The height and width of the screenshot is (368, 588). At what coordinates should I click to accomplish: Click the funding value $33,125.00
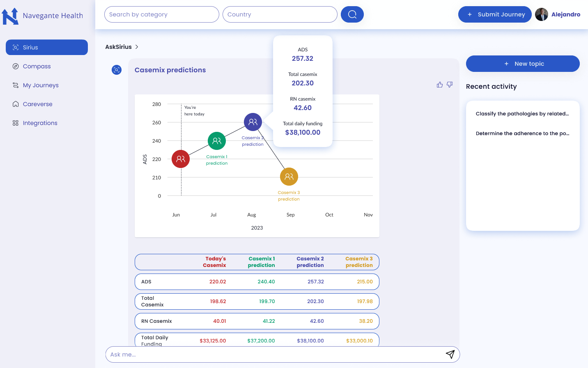tap(213, 341)
